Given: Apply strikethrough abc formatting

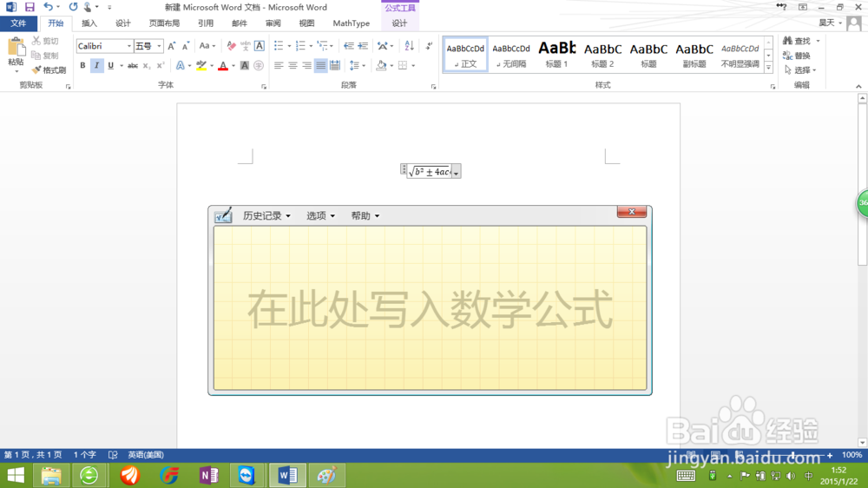Looking at the screenshot, I should pos(133,65).
